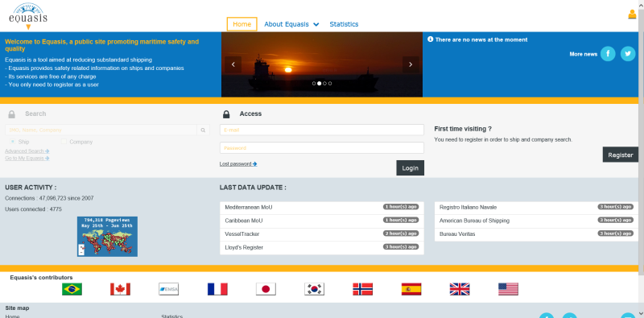Click the Norway flag contributor
Viewport: 644px width, 318px height.
point(363,289)
